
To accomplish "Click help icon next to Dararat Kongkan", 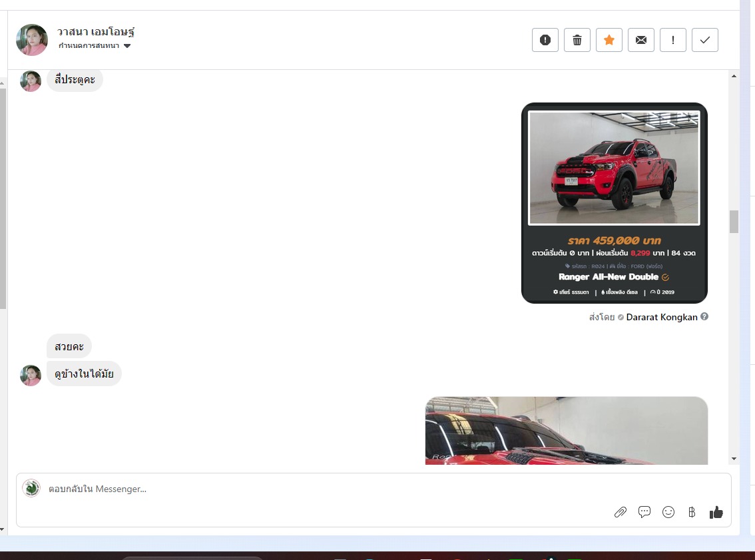I will tap(704, 317).
